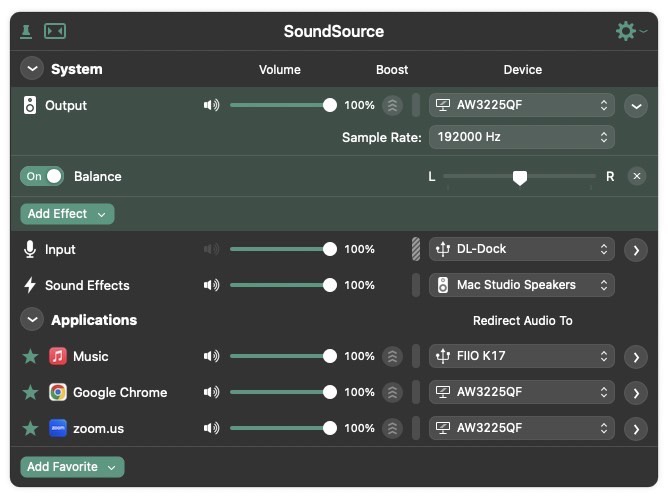
Task: Remove the Balance effect with X
Action: coord(637,176)
